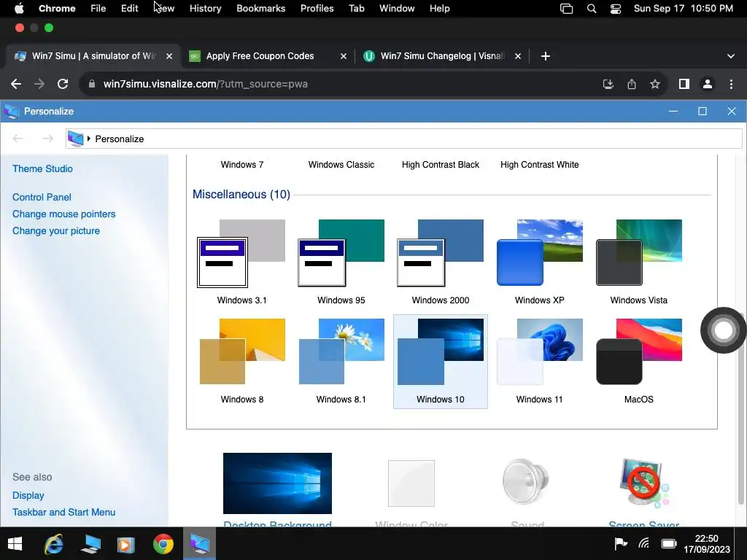The image size is (747, 560).
Task: Open Desktop Background settings image
Action: pos(277,483)
